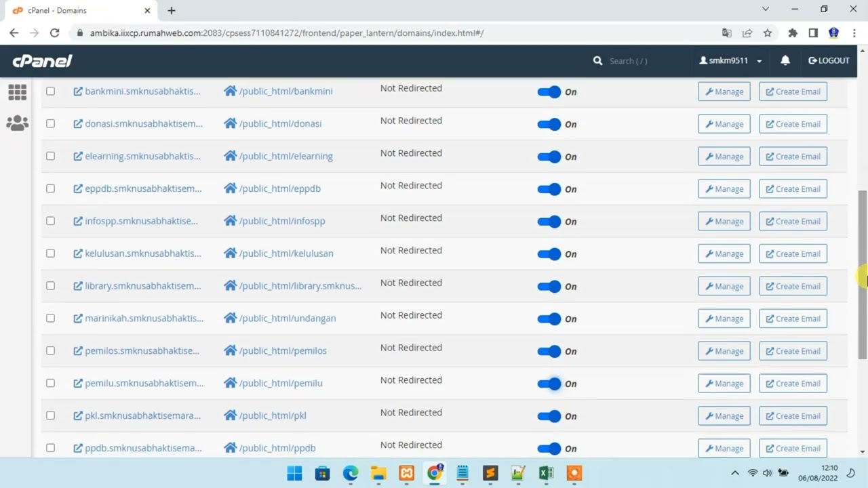Open File Explorer from the taskbar
868x488 pixels.
pyautogui.click(x=378, y=473)
